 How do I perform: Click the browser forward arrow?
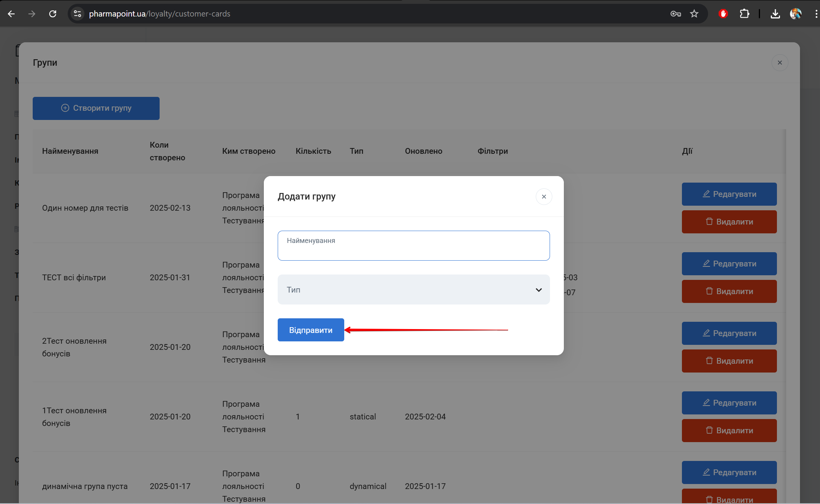point(32,14)
